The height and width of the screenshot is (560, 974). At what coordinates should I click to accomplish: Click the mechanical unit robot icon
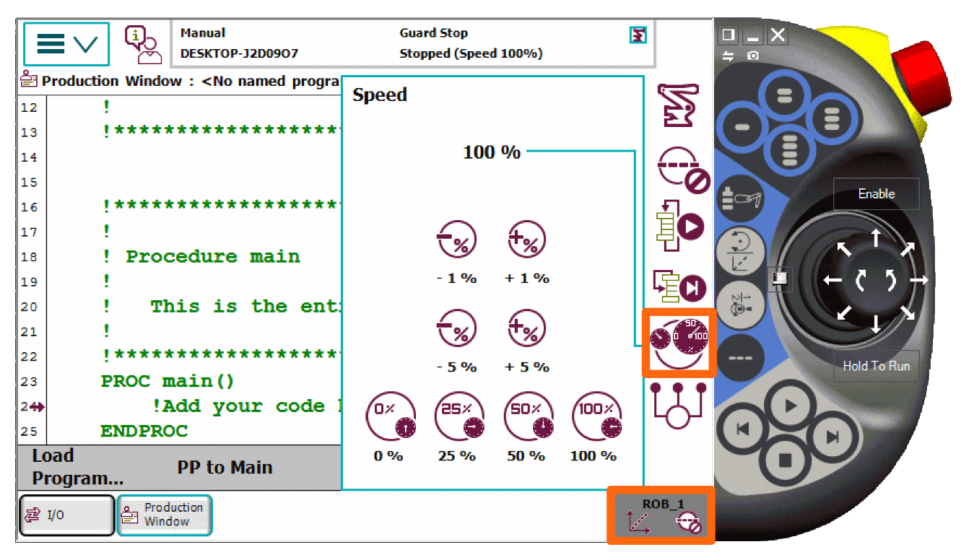(x=679, y=105)
